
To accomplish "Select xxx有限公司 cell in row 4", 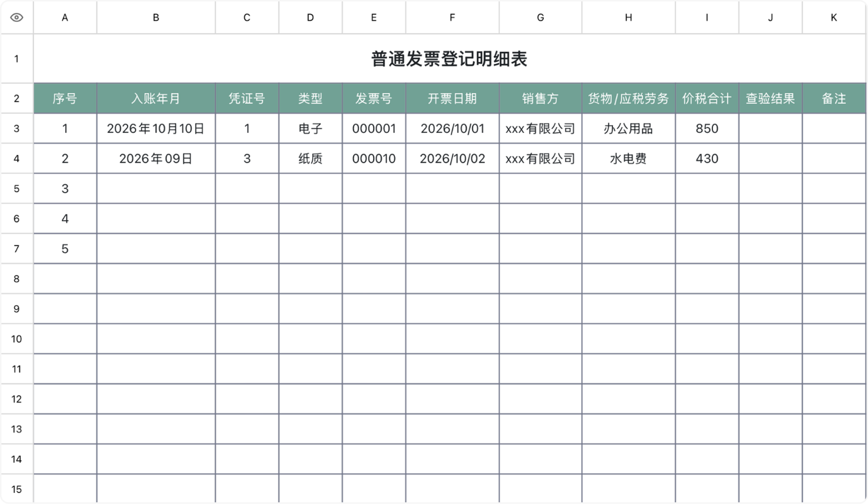I will [x=540, y=158].
